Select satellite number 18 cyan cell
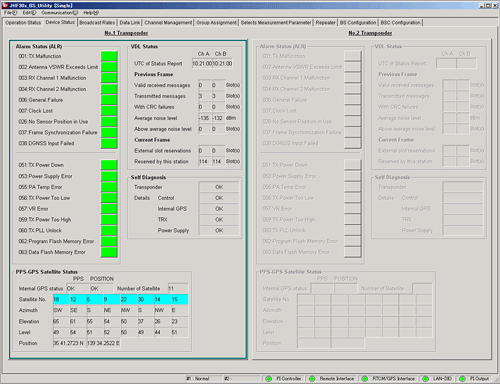This screenshot has width=500, height=384. click(61, 299)
